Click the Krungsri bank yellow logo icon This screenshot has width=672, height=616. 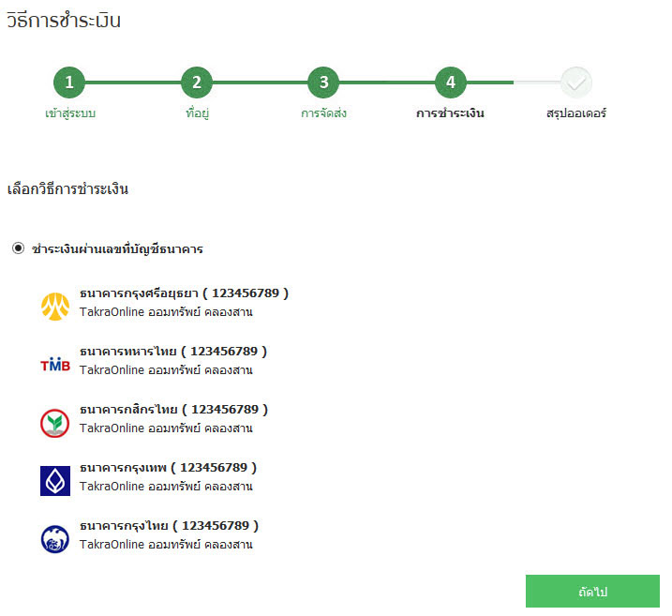click(54, 307)
